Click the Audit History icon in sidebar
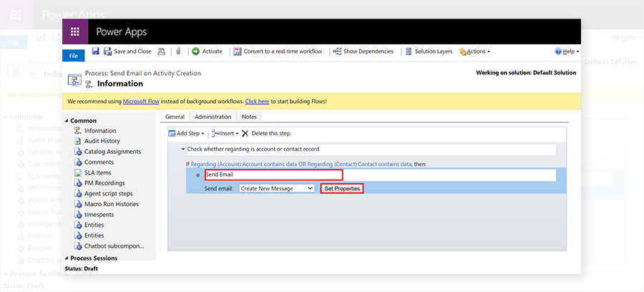 click(x=77, y=141)
